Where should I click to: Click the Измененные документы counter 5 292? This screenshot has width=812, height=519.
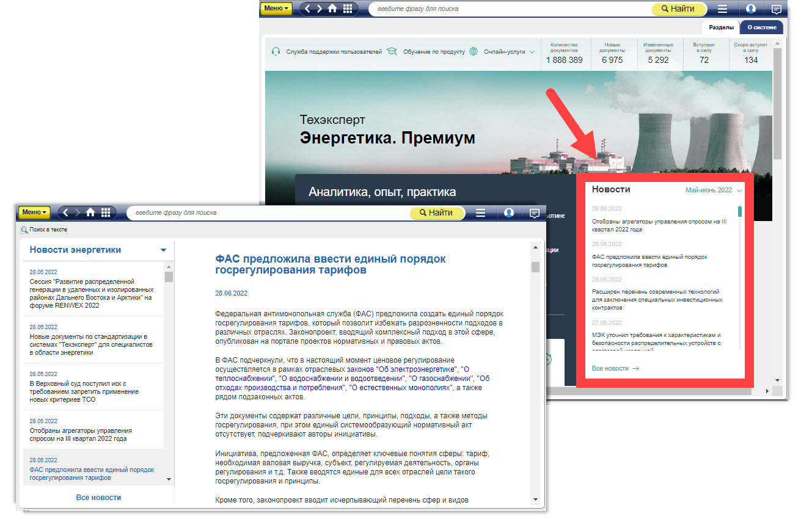click(658, 53)
